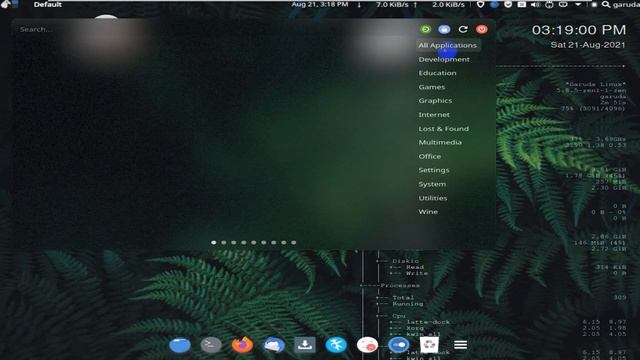The height and width of the screenshot is (360, 640).
Task: Click the green round session button in launcher header
Action: [425, 29]
